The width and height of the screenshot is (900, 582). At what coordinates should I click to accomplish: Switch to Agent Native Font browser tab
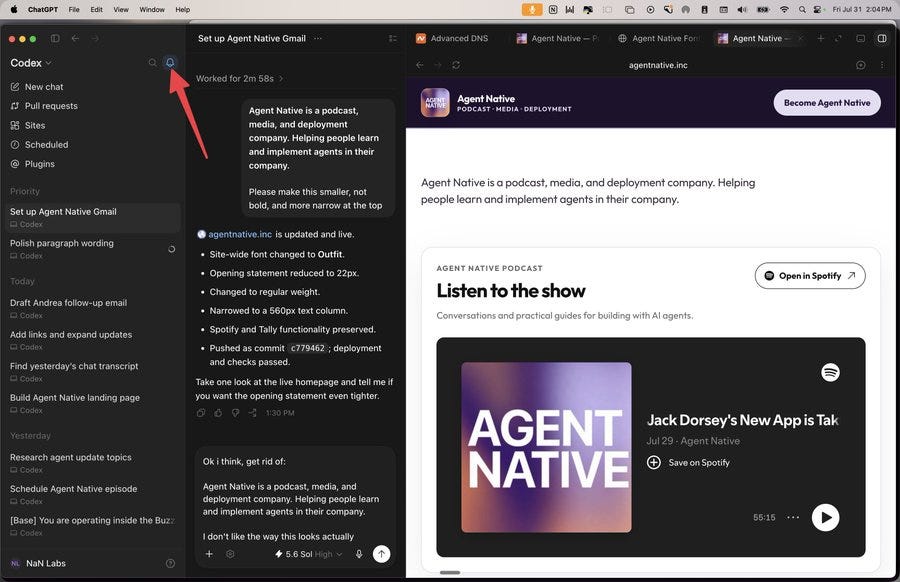coord(658,38)
